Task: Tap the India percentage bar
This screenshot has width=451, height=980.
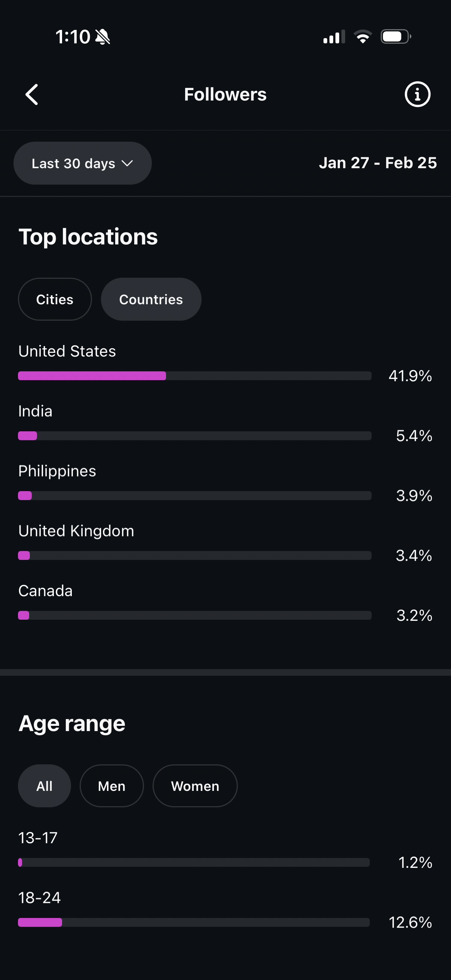Action: (194, 435)
